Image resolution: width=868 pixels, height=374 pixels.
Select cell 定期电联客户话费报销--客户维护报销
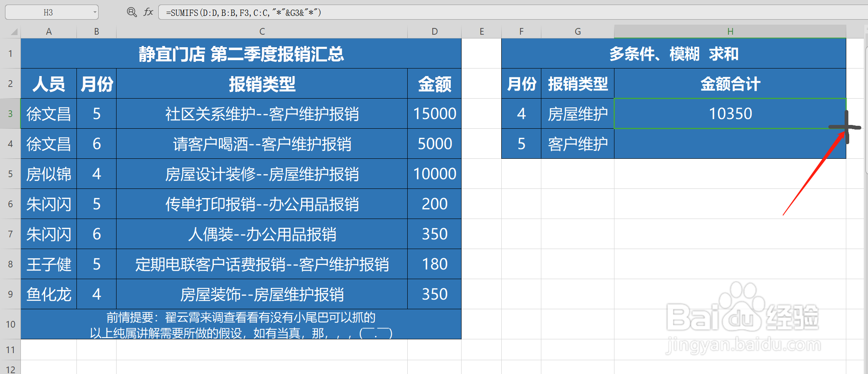tap(262, 264)
